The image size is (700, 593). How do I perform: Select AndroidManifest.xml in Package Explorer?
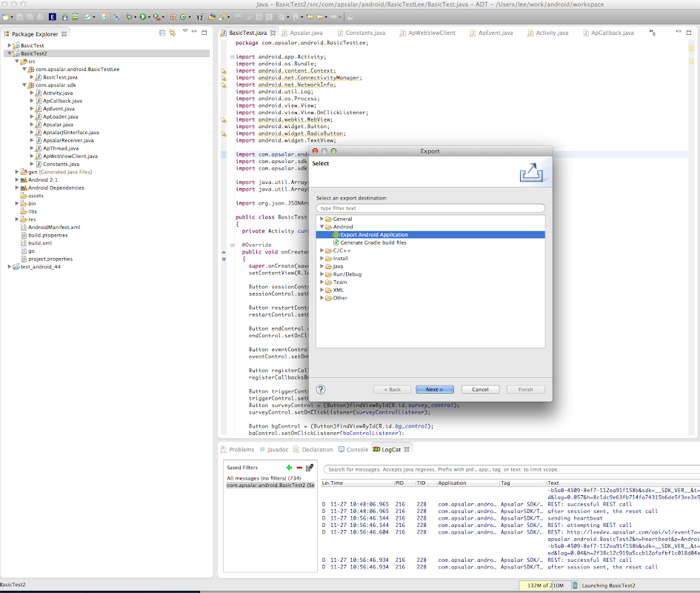[x=54, y=227]
